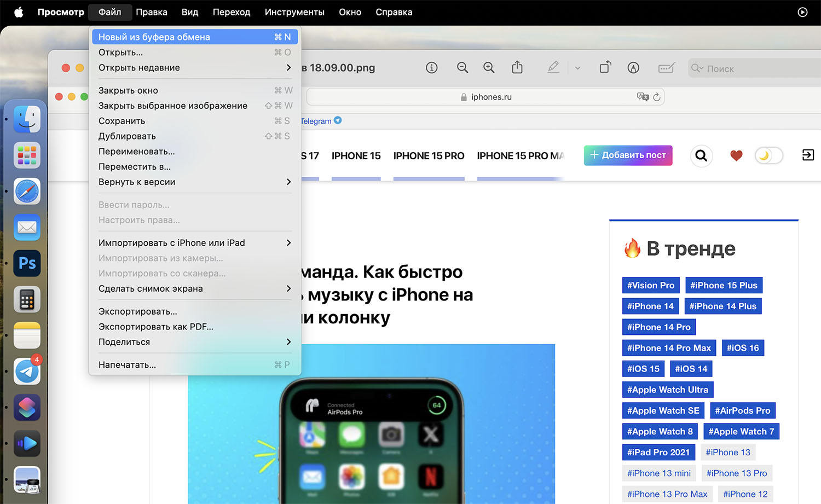821x504 pixels.
Task: Select Переместить в... menu item
Action: [x=195, y=167]
